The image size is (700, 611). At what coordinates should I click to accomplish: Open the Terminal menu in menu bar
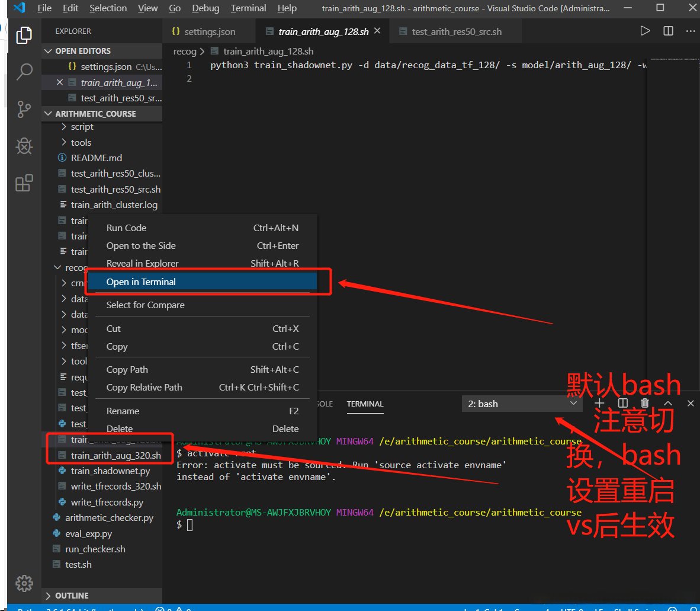click(248, 8)
